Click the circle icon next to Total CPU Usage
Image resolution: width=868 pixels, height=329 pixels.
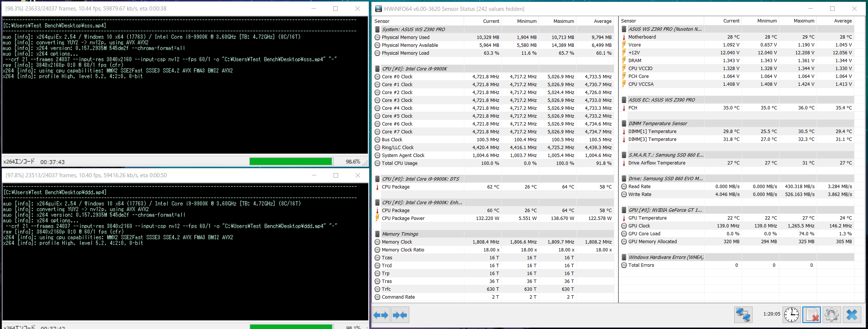pos(377,163)
